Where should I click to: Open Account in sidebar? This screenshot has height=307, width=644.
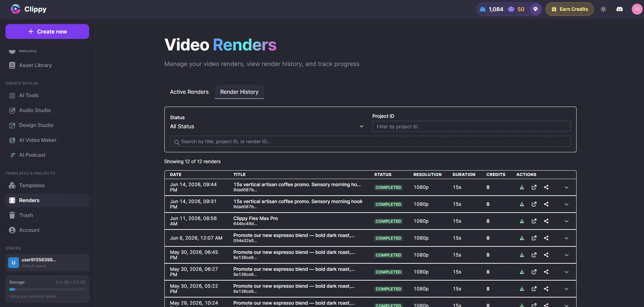pyautogui.click(x=47, y=230)
